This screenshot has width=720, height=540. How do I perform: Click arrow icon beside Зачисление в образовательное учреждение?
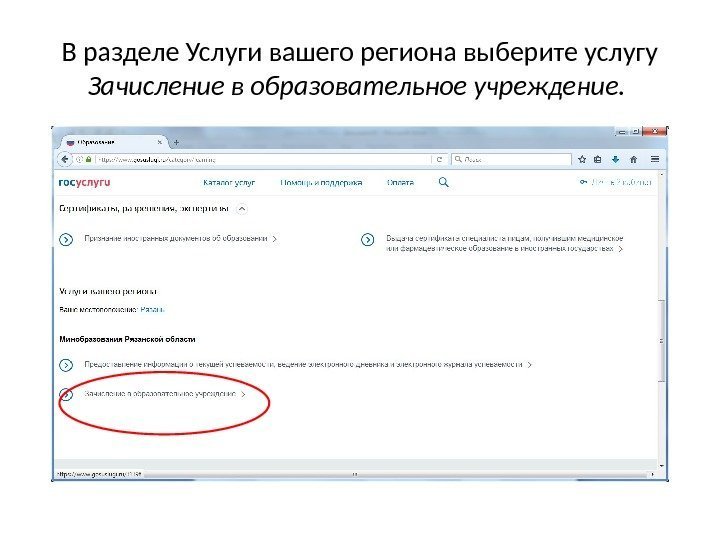(66, 394)
